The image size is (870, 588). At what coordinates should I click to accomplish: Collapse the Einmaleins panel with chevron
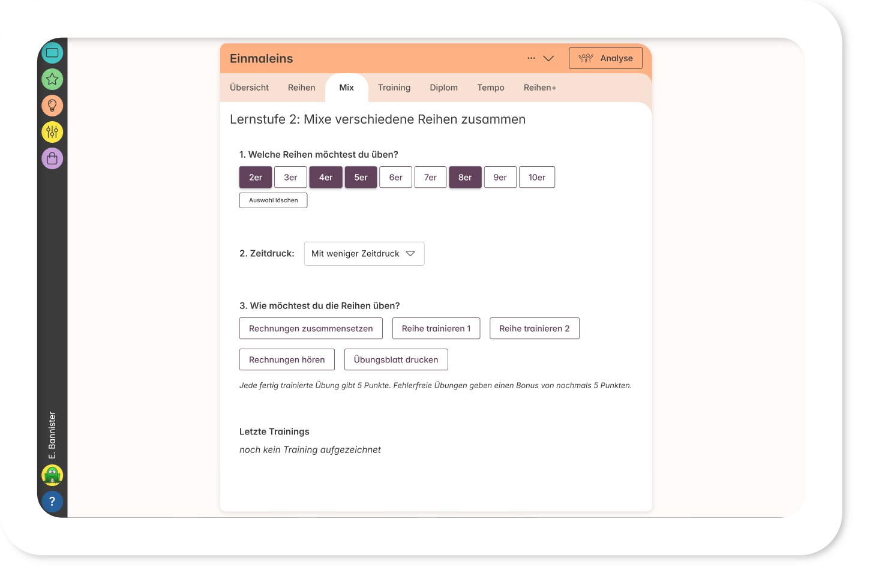coord(548,58)
